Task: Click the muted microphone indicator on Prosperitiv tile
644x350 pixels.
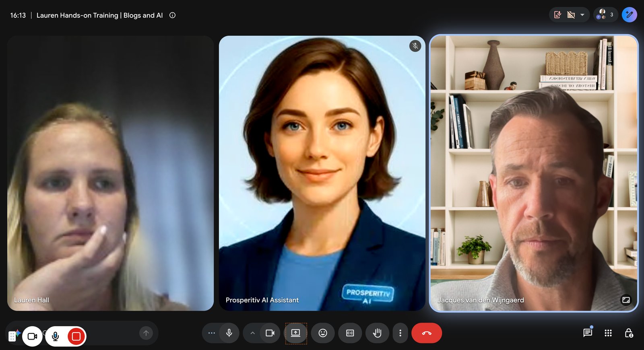Action: tap(415, 46)
